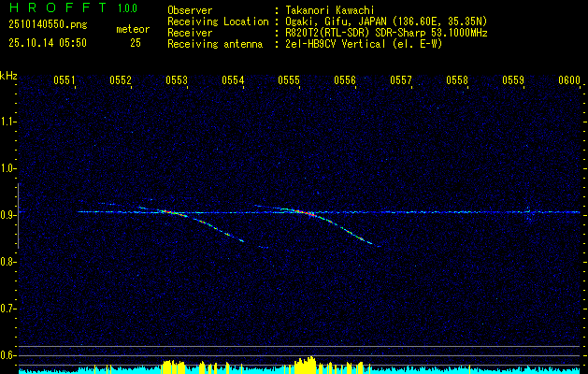Click the 0551 time marker
588x374 pixels.
point(65,80)
